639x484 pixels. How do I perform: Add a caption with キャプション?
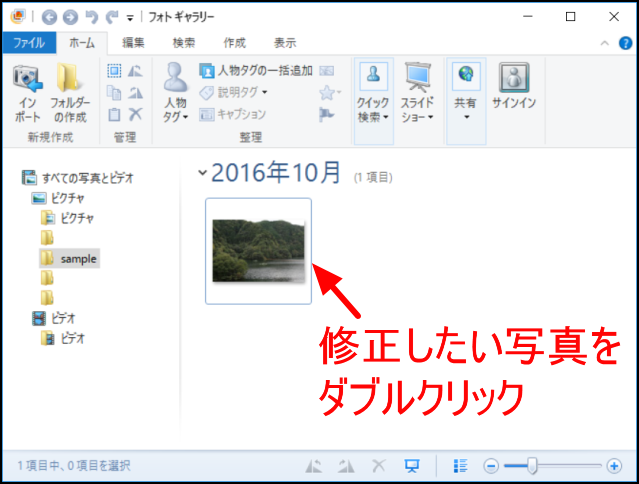pyautogui.click(x=233, y=114)
